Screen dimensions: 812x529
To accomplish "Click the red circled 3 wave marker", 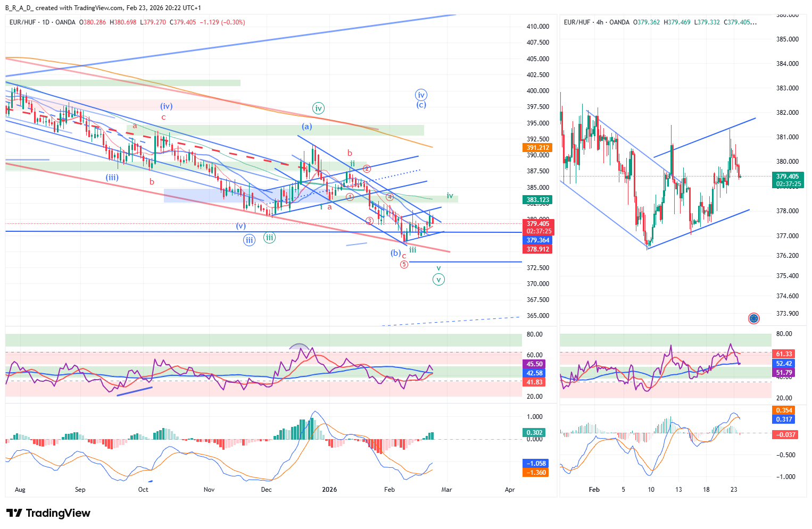I will (369, 221).
